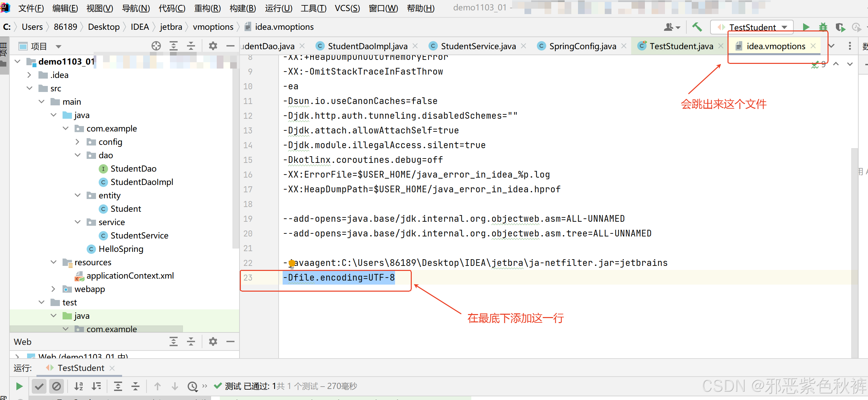Viewport: 868px width, 400px height.
Task: Toggle show ignored tests button
Action: tap(56, 386)
